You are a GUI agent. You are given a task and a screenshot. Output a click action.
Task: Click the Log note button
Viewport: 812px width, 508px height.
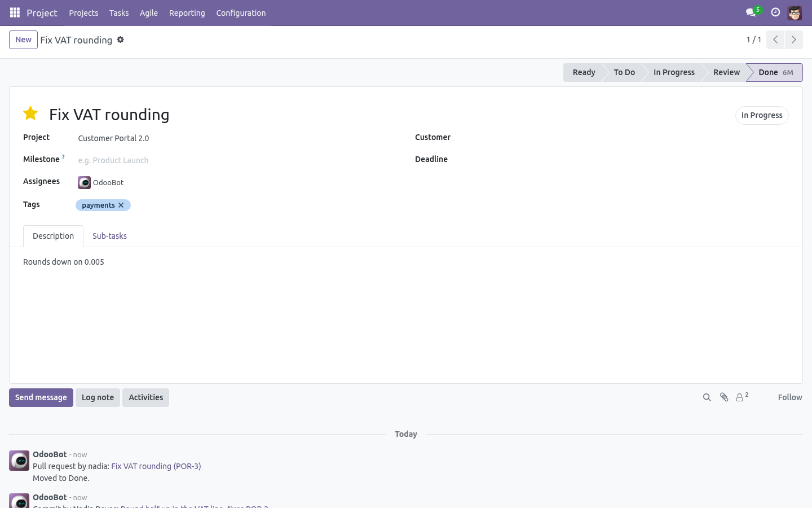tap(98, 397)
